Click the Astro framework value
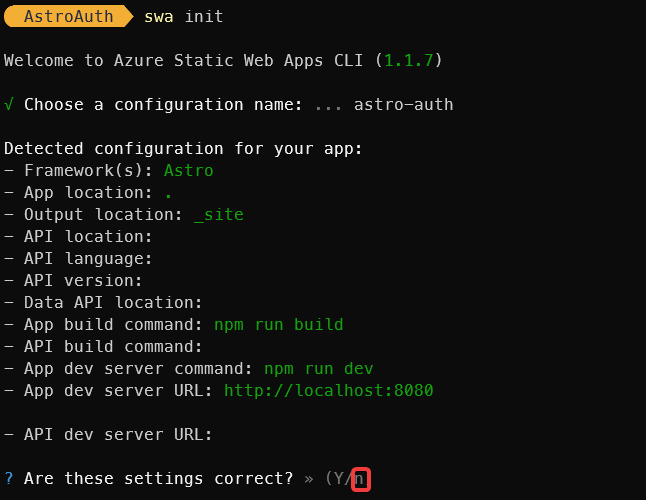Screen dimensions: 646x500 pyautogui.click(x=189, y=171)
